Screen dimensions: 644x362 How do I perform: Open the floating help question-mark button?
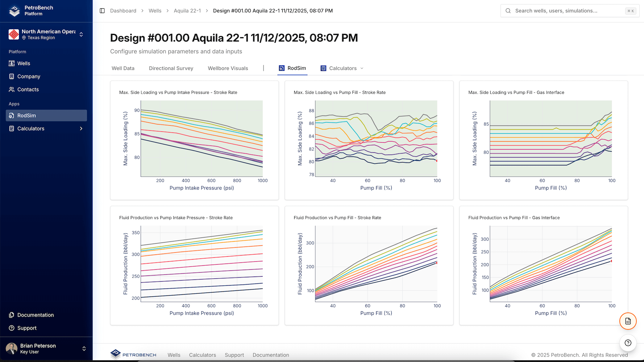[628, 343]
